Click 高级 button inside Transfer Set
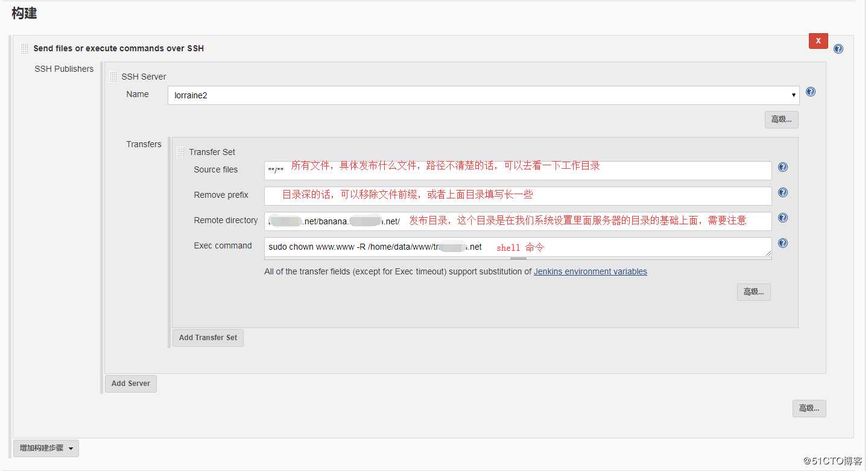868x471 pixels. (753, 292)
